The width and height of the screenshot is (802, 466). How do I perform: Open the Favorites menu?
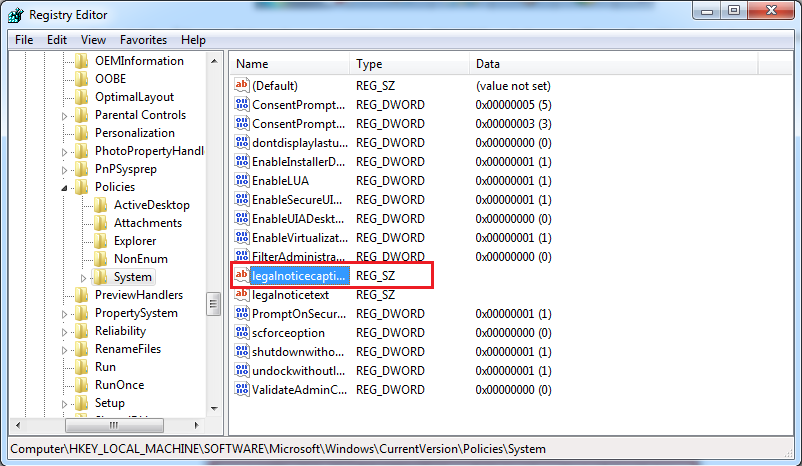(143, 40)
